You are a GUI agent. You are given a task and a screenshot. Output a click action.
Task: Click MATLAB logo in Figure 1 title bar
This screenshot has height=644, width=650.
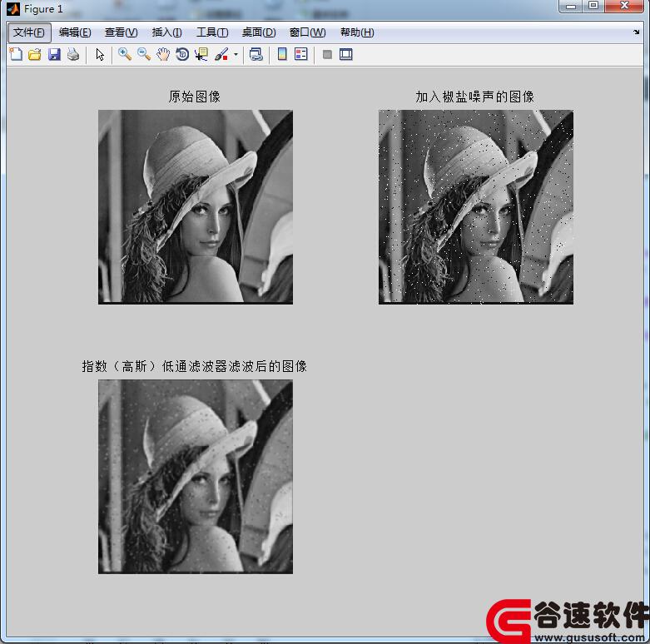13,8
